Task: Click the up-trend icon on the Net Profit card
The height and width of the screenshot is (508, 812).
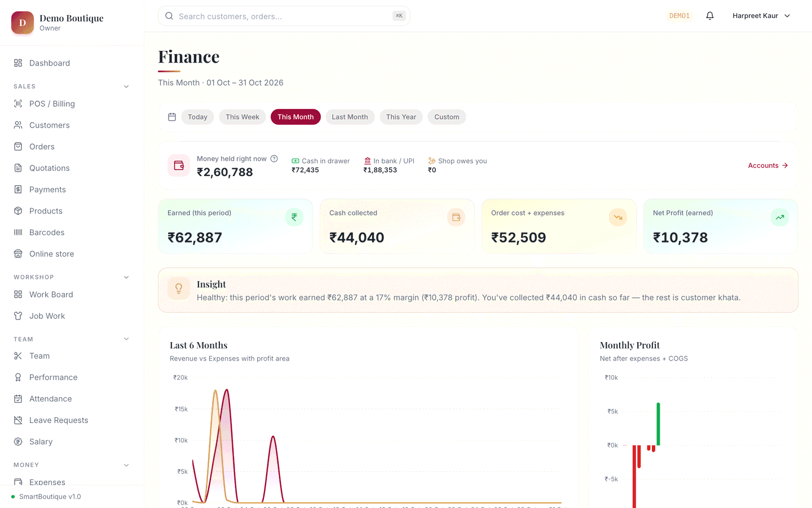Action: pyautogui.click(x=780, y=217)
